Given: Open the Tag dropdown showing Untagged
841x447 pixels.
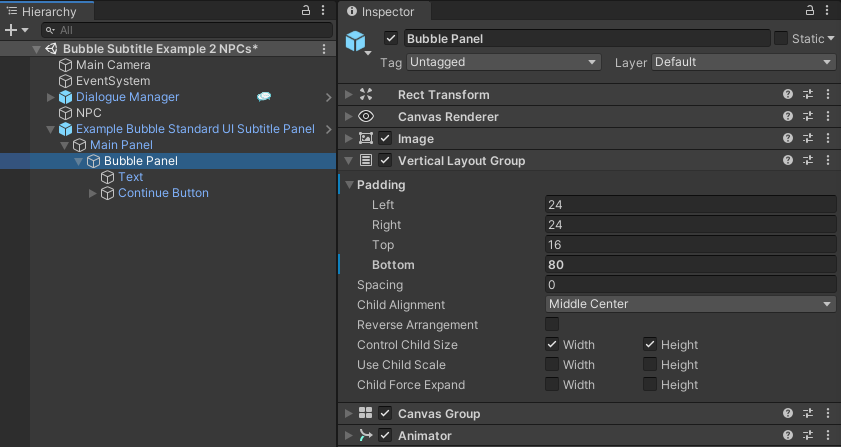Looking at the screenshot, I should pyautogui.click(x=504, y=62).
